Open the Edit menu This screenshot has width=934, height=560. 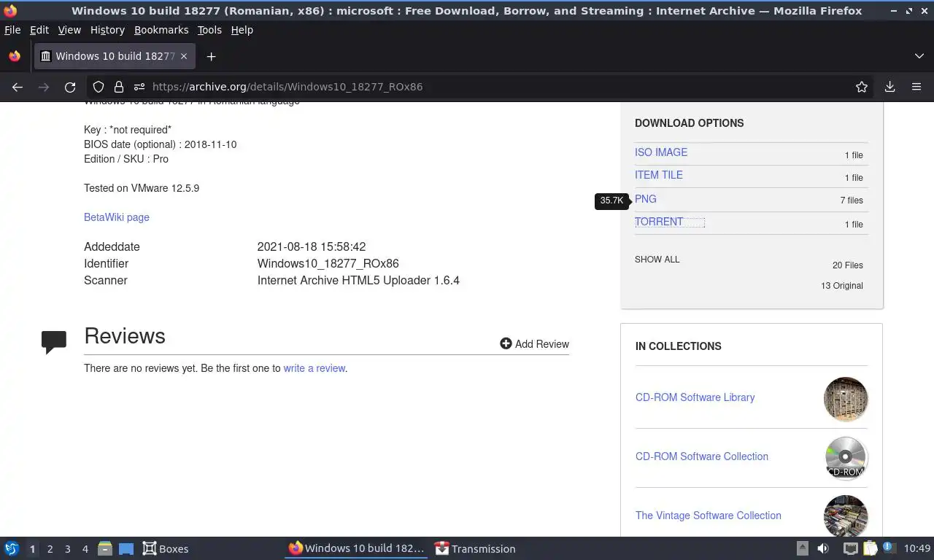point(39,30)
